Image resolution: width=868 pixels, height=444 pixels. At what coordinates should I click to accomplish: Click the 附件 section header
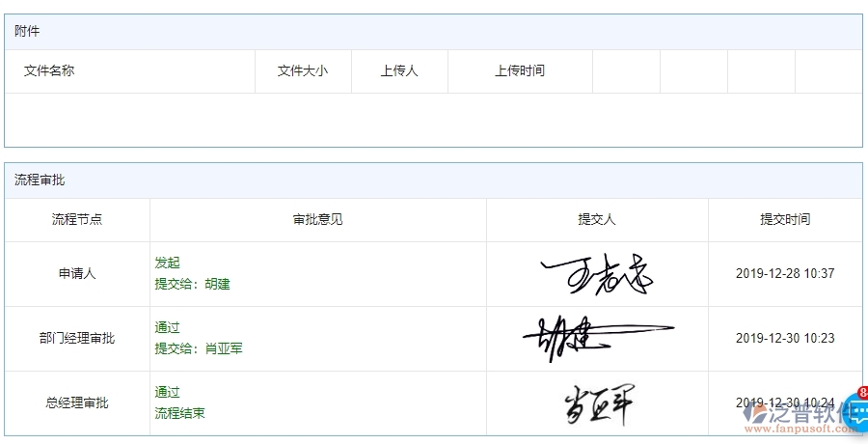point(433,32)
